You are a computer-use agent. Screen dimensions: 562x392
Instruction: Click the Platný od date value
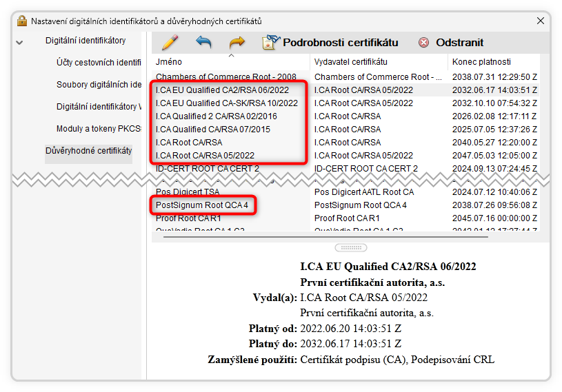pyautogui.click(x=350, y=329)
